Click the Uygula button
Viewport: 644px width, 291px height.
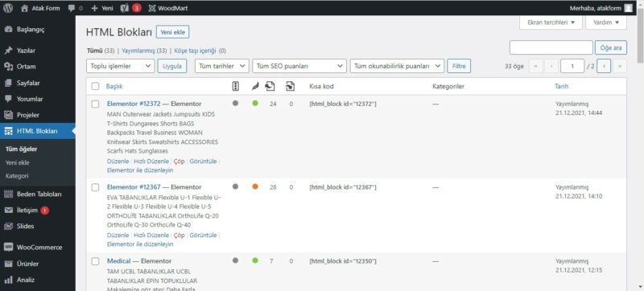(x=172, y=66)
